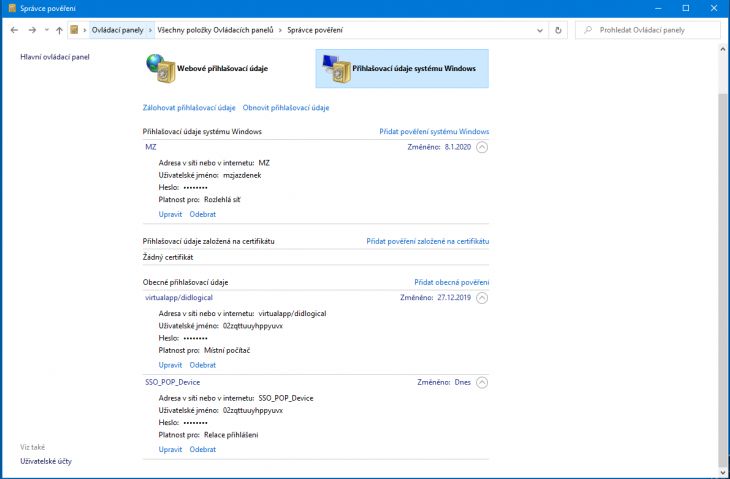The width and height of the screenshot is (730, 479).
Task: Click the scrollbar up arrow
Action: (x=723, y=48)
